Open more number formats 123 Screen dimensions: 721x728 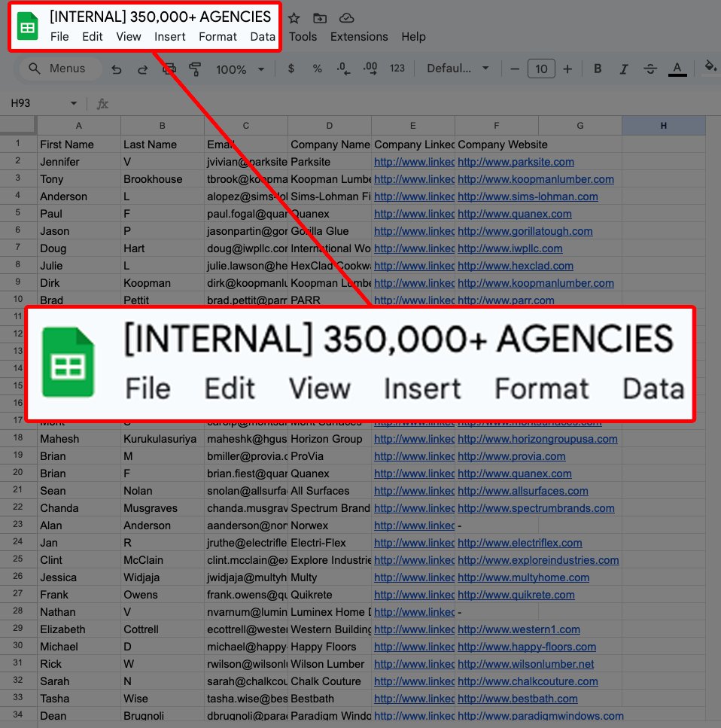397,69
